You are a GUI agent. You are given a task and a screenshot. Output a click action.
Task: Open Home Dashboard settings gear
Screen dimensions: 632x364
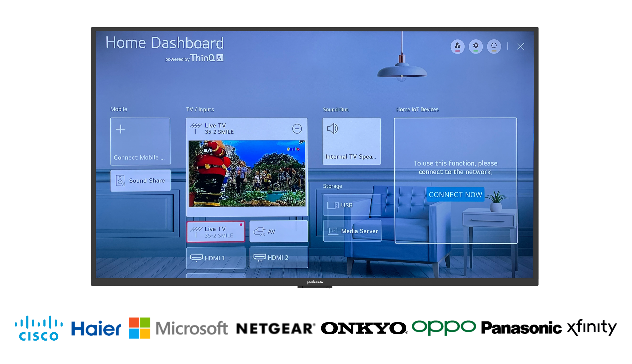(476, 46)
